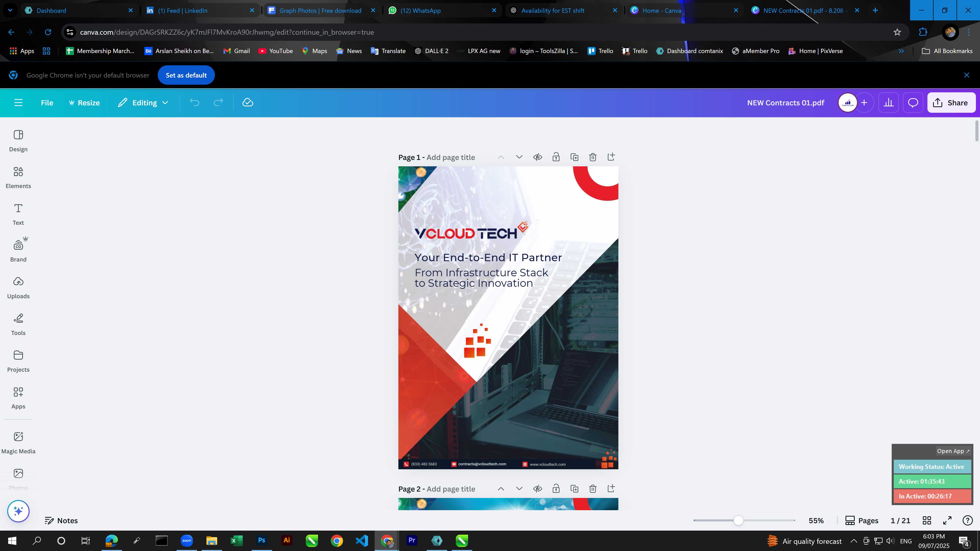Add collaborator with the plus button

click(864, 103)
